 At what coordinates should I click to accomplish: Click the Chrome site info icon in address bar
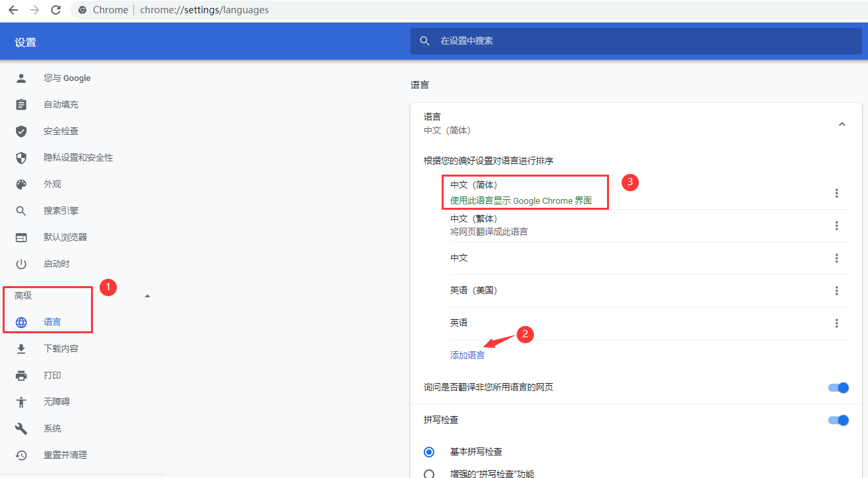click(x=82, y=10)
